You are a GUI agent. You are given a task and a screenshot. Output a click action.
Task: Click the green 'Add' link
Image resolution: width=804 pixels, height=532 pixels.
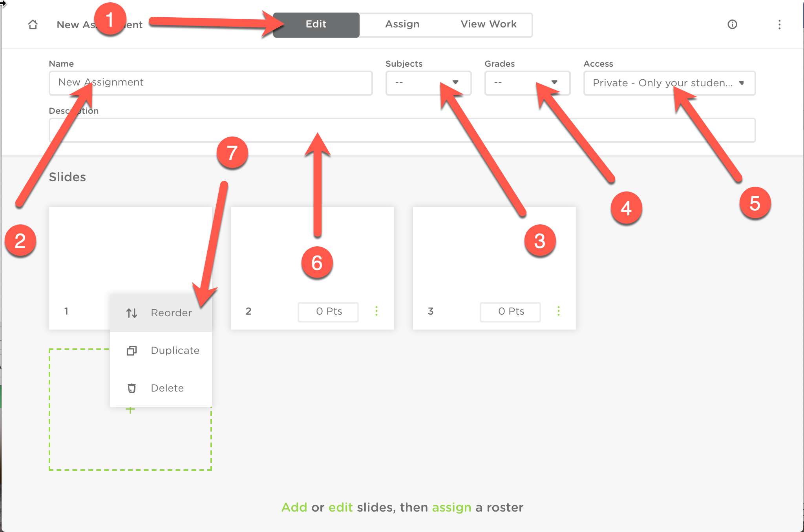[294, 507]
